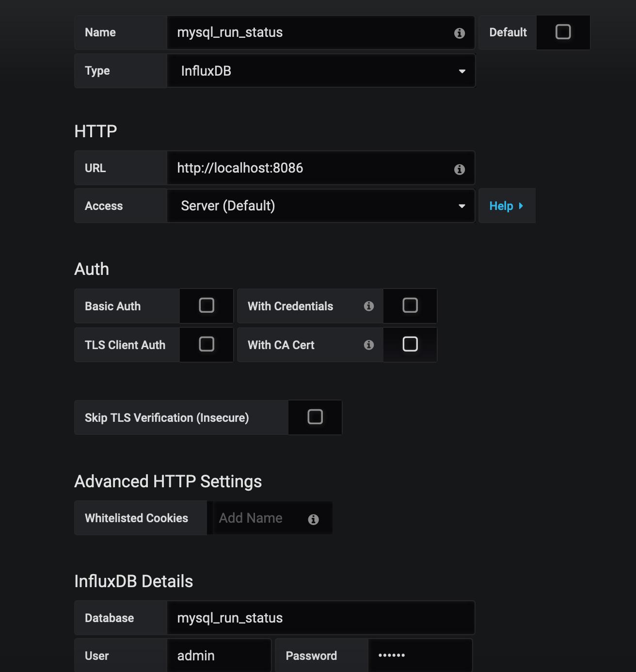636x672 pixels.
Task: Click the Add Name cookies input
Action: tap(272, 518)
